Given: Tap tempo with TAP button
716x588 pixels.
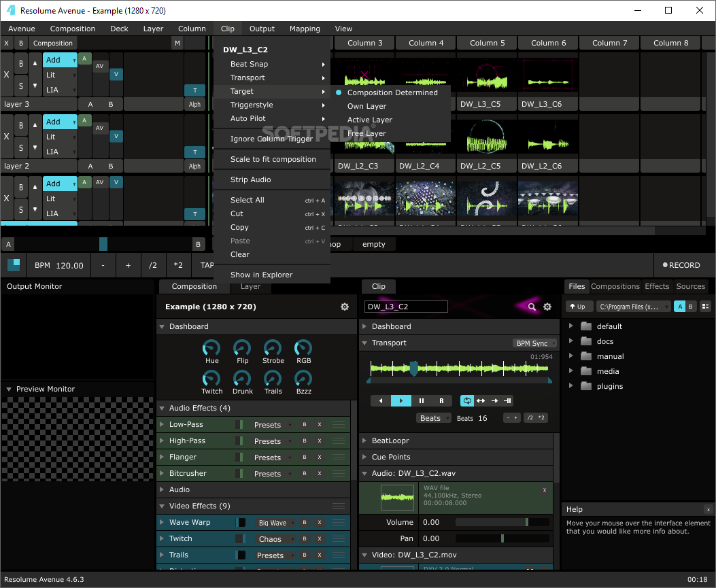Looking at the screenshot, I should tap(207, 265).
